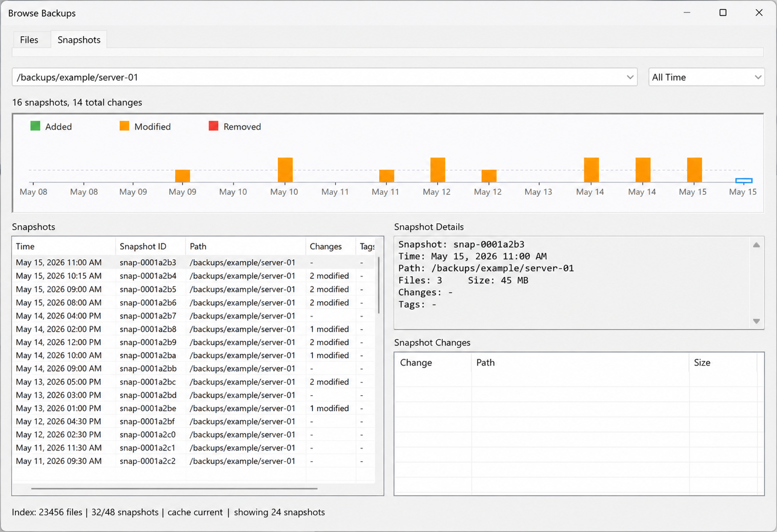
Task: Click the Tags column header
Action: (366, 247)
